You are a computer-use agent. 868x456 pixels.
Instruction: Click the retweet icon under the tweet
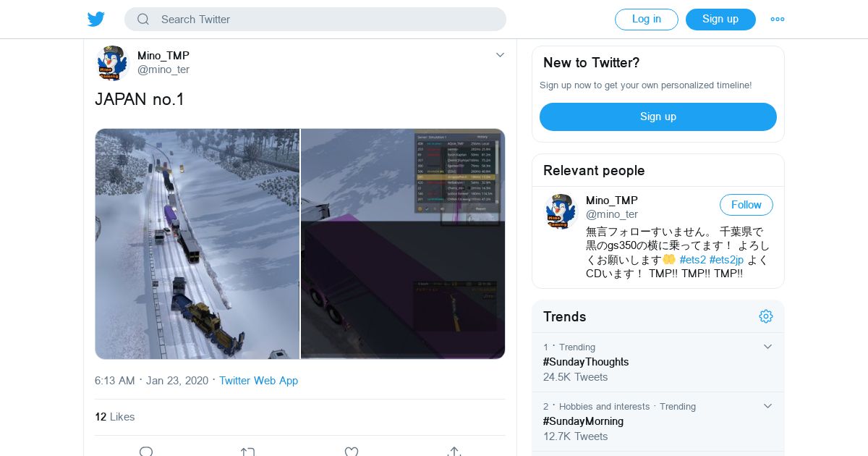pos(248,452)
